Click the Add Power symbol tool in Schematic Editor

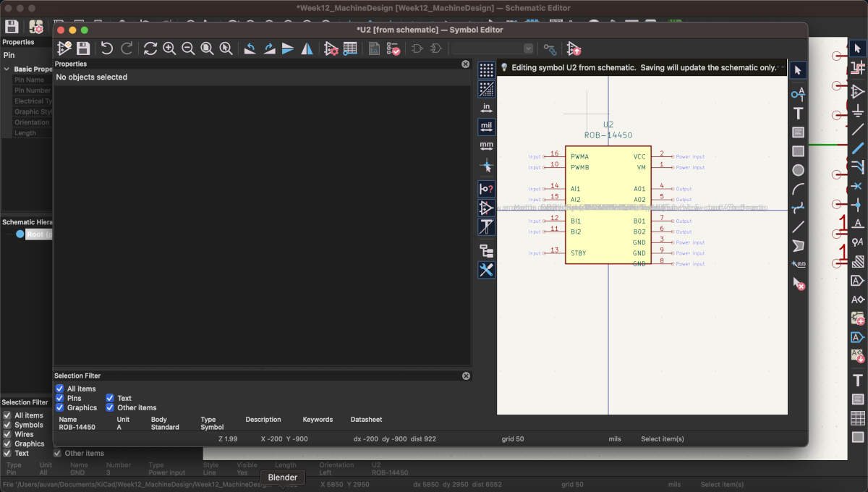pyautogui.click(x=858, y=111)
